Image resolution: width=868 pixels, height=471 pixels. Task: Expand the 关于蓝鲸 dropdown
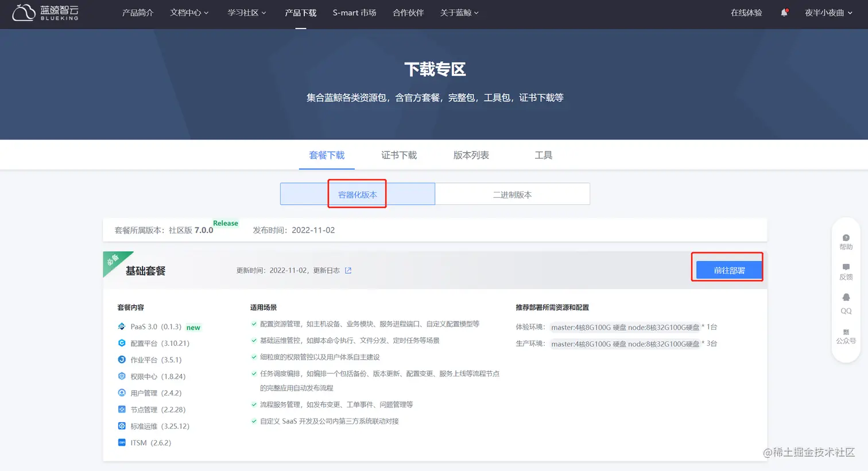coord(459,13)
